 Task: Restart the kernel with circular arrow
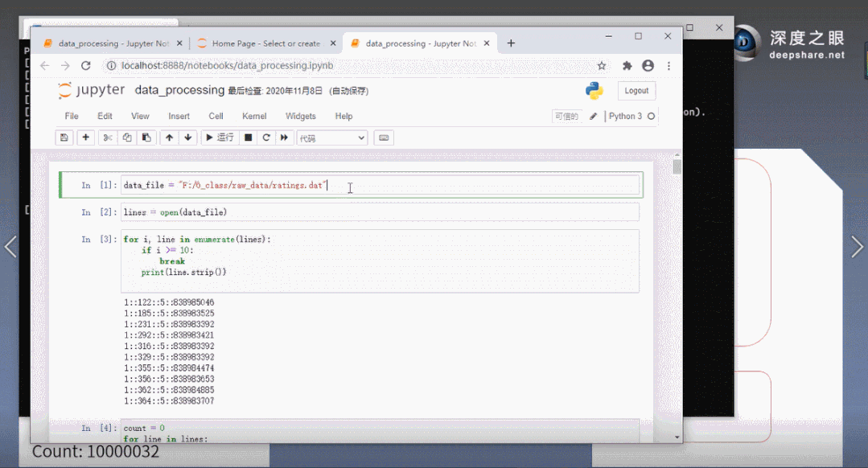click(265, 138)
